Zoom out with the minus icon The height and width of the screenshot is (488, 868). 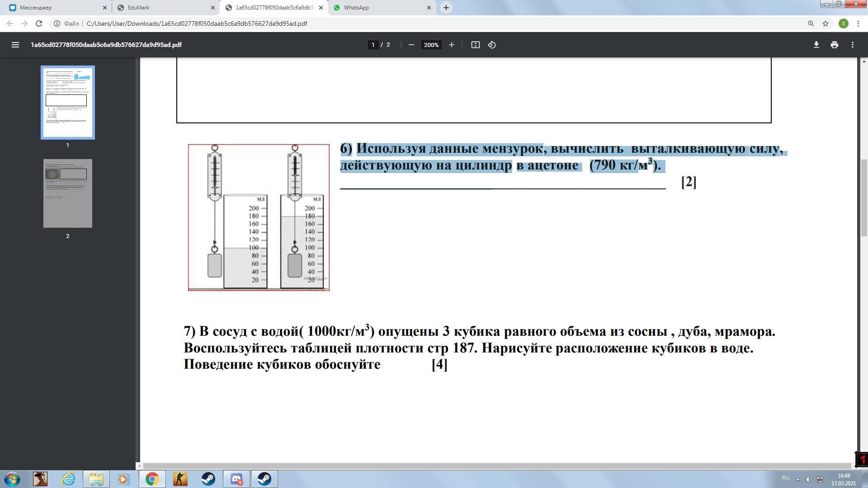pyautogui.click(x=411, y=45)
